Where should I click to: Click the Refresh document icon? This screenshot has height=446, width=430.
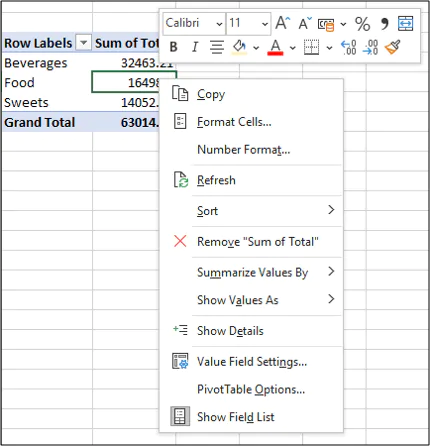tap(181, 180)
